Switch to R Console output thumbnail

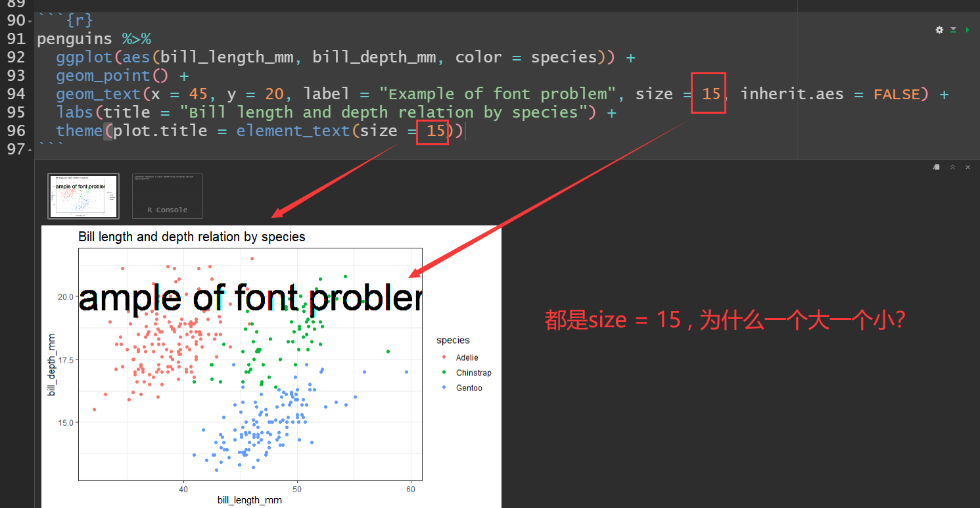(167, 196)
